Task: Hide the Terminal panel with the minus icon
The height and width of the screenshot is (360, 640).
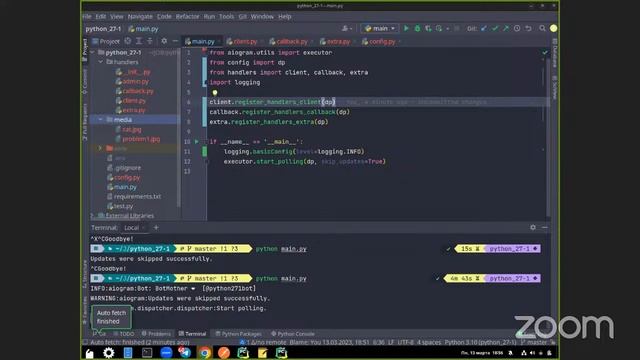Action: (545, 227)
